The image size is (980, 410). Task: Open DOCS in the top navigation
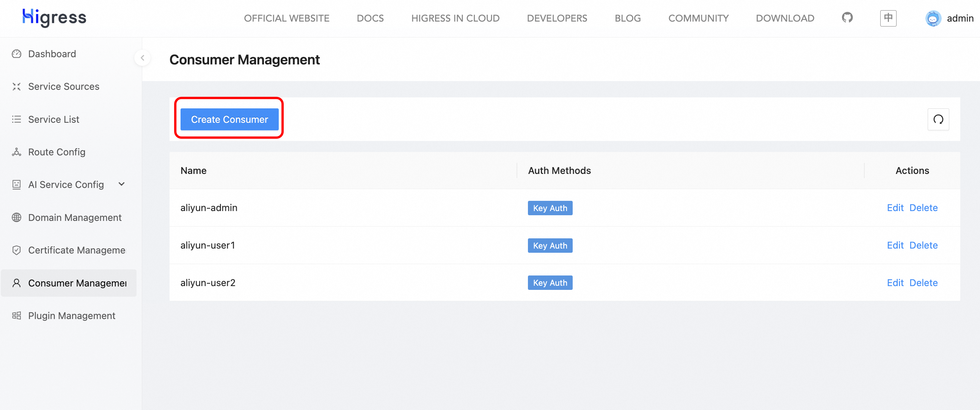[370, 18]
